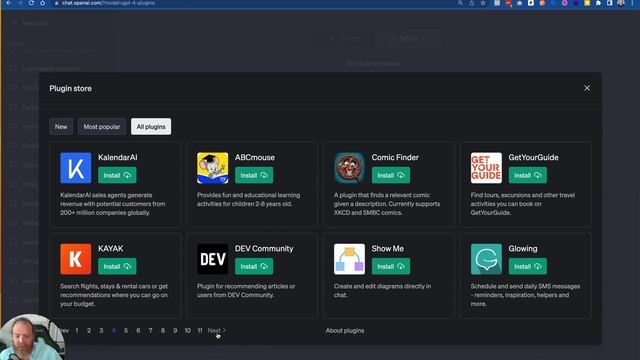Go to plugin page 8
The height and width of the screenshot is (360, 640).
[x=162, y=330]
